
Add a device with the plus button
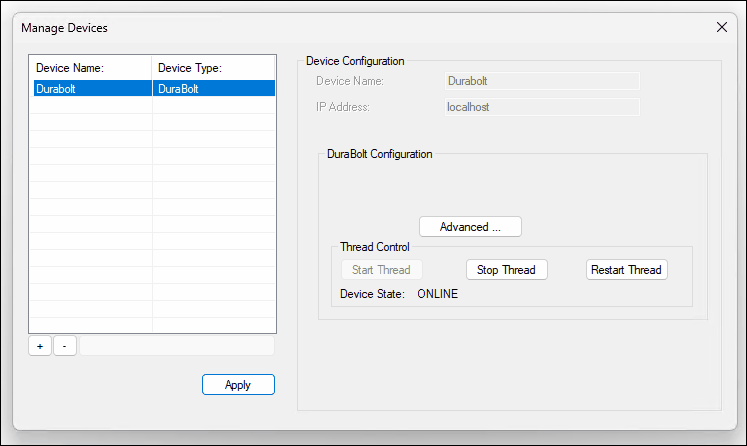coord(40,346)
